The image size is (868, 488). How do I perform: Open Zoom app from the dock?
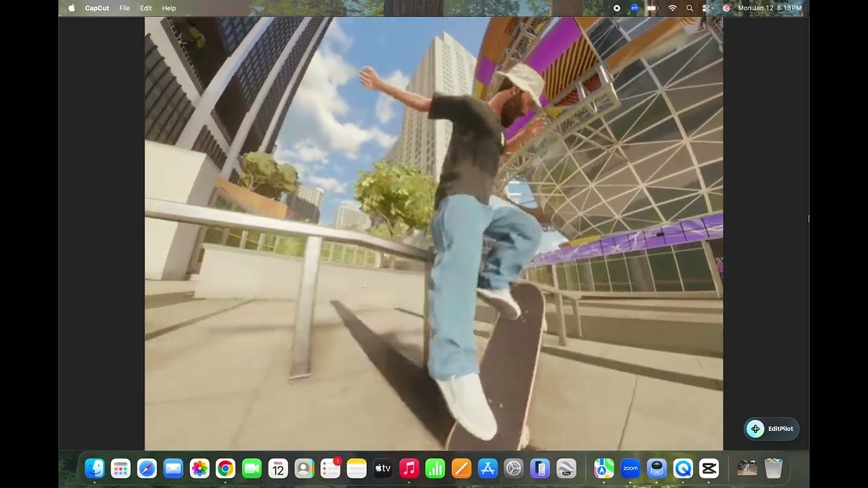[631, 468]
